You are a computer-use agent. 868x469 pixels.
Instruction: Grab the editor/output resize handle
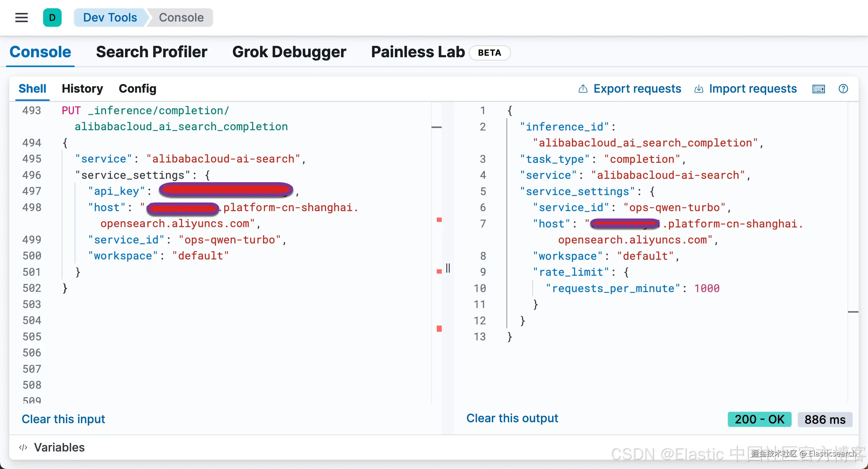pos(448,268)
